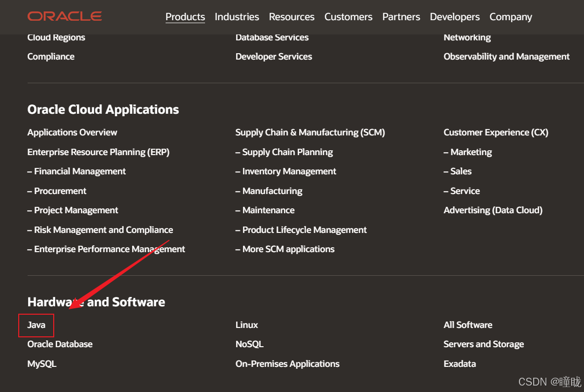The image size is (584, 392).
Task: Open the Sales link
Action: 457,171
